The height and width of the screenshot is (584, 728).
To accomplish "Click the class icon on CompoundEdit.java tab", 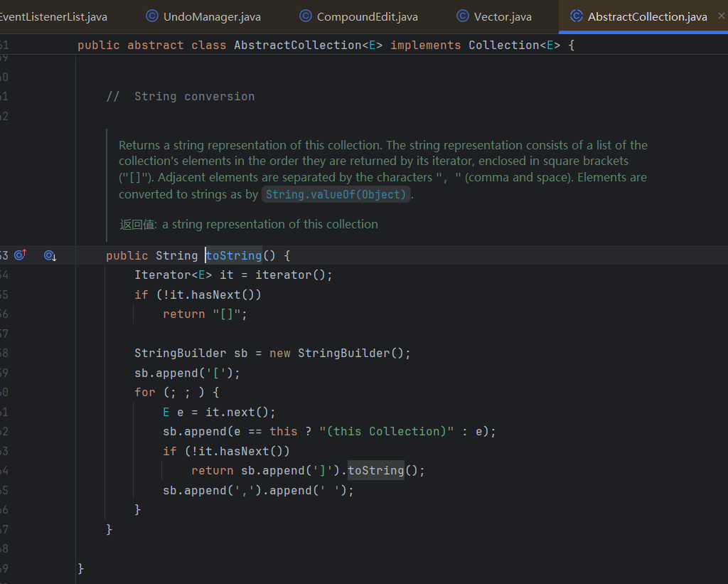I will 306,16.
